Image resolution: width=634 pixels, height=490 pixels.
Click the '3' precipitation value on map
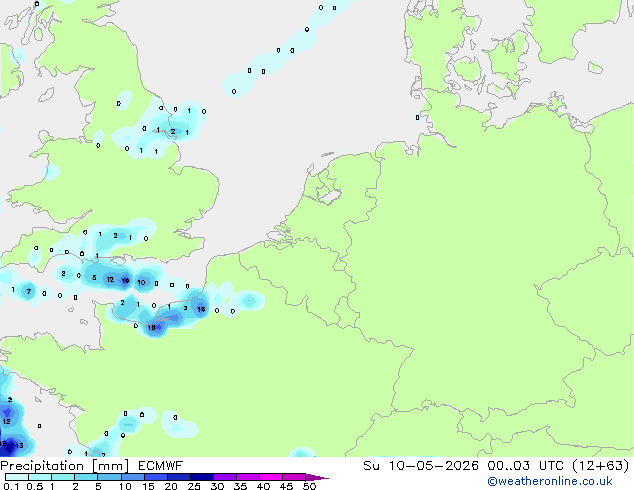coord(185,308)
